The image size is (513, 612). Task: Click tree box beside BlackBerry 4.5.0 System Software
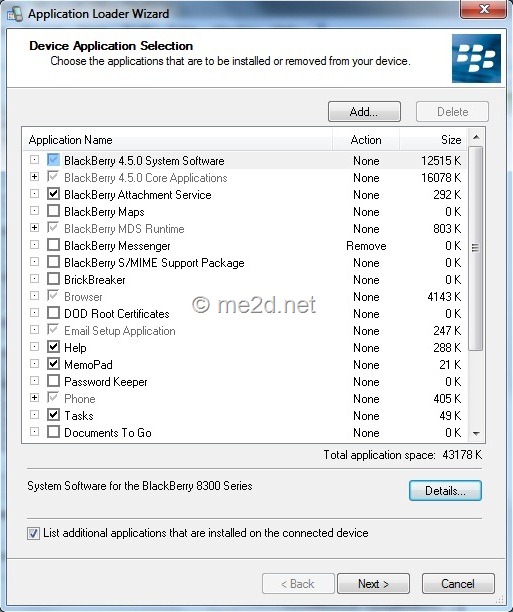[x=34, y=160]
